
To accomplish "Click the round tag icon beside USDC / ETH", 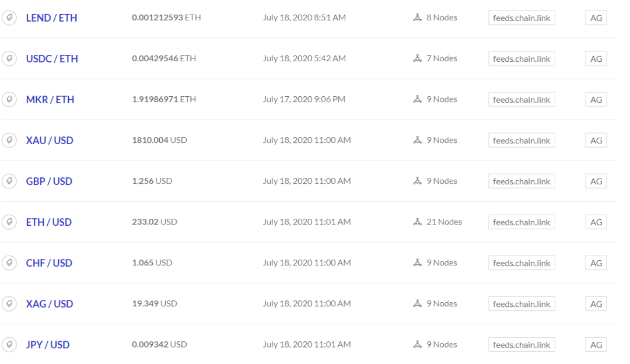I will [x=9, y=59].
